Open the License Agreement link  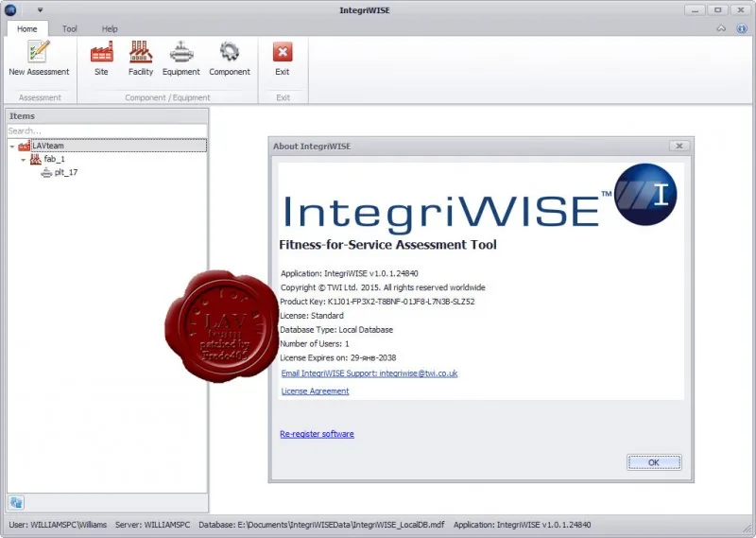pyautogui.click(x=315, y=390)
